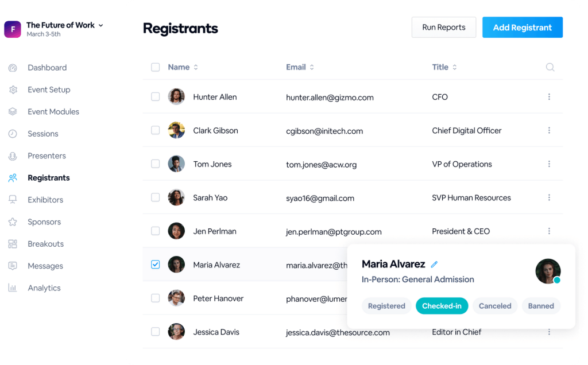Select the Sponsors star icon
588x365 pixels.
(13, 222)
